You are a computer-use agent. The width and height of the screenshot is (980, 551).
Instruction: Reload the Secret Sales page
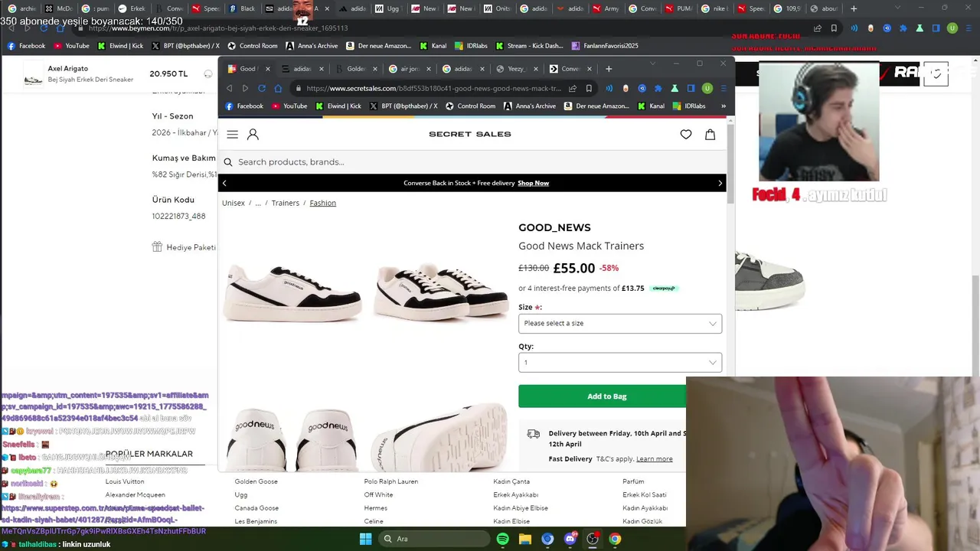pos(262,88)
